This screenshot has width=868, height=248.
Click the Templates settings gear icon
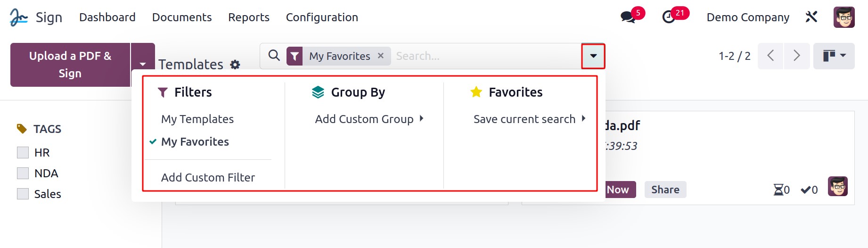pos(235,65)
